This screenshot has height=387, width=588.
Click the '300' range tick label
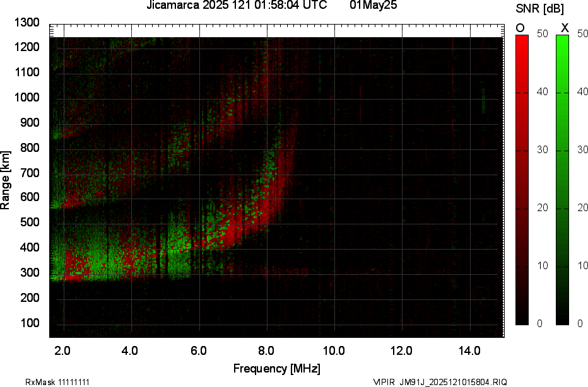click(30, 272)
